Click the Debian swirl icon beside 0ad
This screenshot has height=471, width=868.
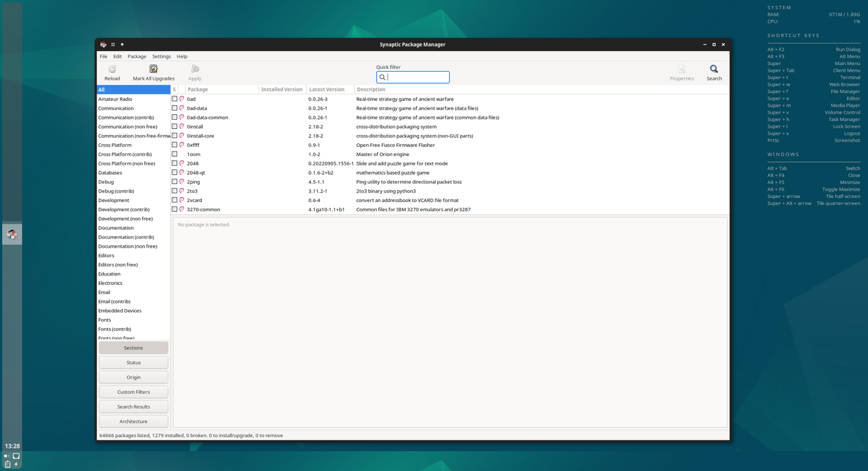[182, 99]
